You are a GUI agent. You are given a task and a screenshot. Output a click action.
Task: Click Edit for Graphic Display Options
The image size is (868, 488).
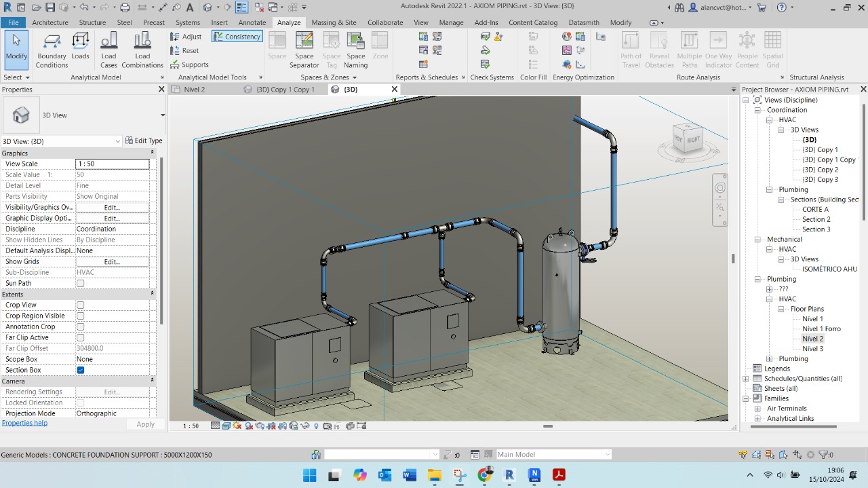click(112, 218)
